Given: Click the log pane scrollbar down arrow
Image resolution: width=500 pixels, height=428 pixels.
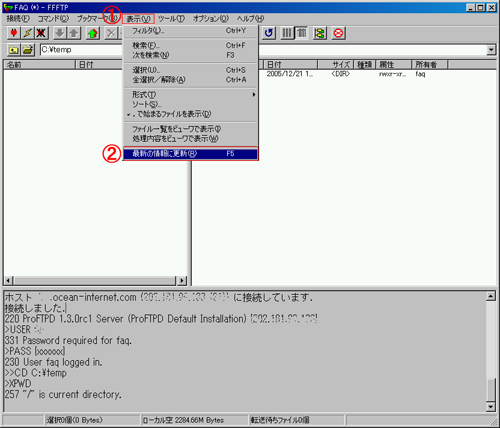Looking at the screenshot, I should 491,406.
